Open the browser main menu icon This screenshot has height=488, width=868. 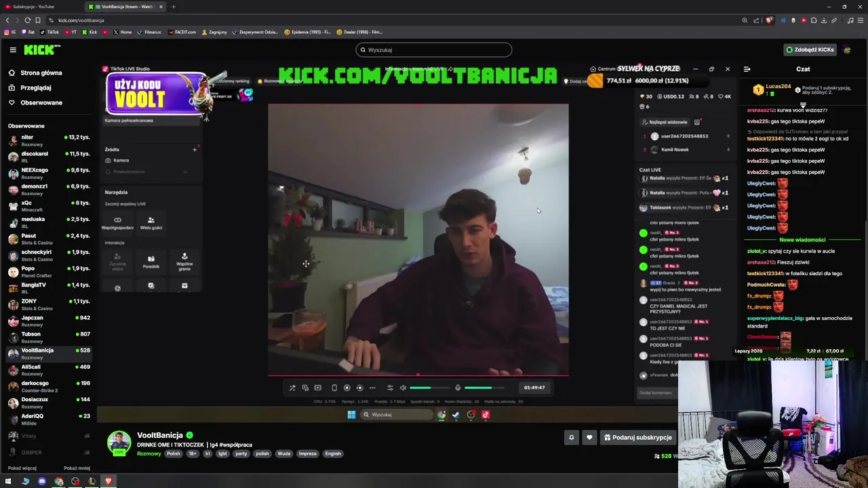pos(861,20)
